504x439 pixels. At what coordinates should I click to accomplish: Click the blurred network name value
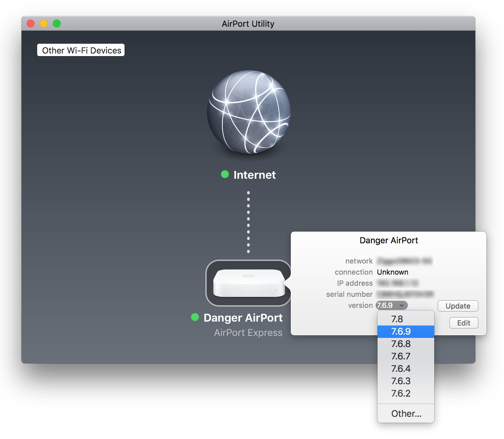pos(405,261)
